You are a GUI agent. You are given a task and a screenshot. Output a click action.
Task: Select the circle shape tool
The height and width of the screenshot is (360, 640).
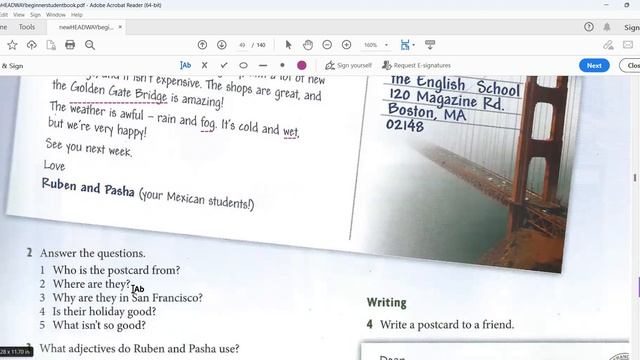click(x=243, y=65)
